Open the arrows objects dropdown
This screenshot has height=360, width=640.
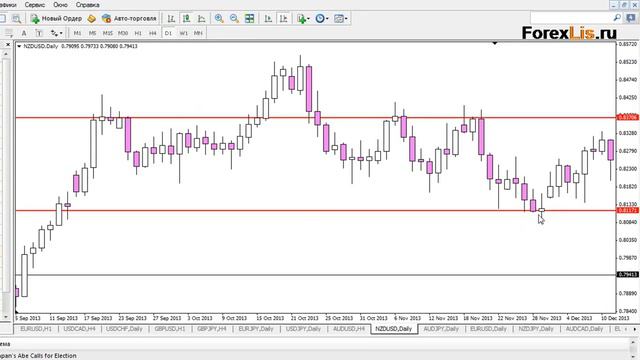[56, 33]
